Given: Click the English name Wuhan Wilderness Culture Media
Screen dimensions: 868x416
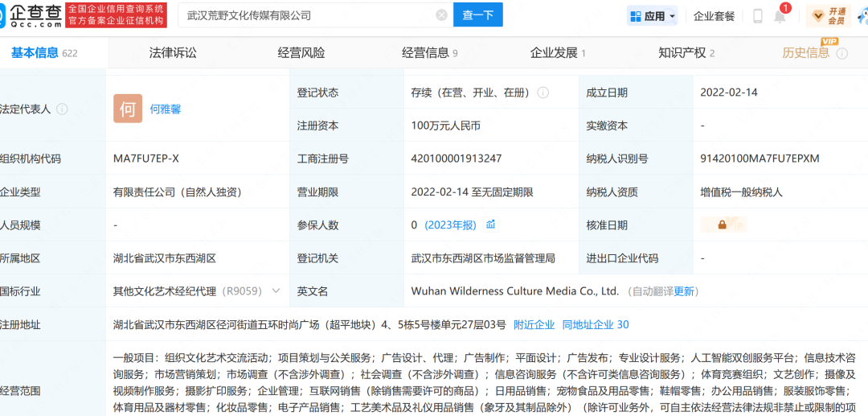Looking at the screenshot, I should 515,290.
